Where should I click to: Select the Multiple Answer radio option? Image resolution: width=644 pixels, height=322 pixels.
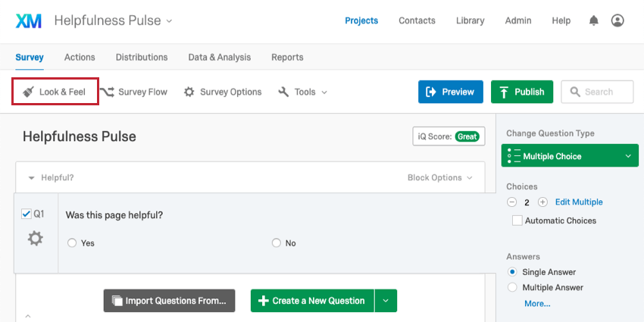click(512, 287)
